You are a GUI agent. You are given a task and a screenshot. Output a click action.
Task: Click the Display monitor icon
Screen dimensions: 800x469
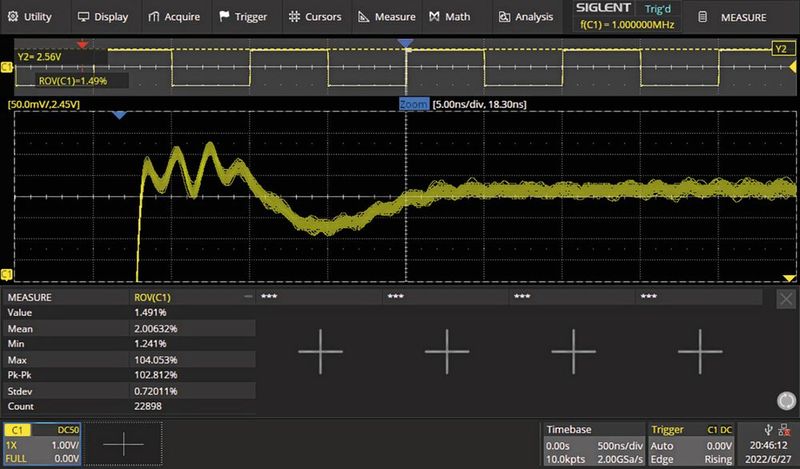[83, 17]
